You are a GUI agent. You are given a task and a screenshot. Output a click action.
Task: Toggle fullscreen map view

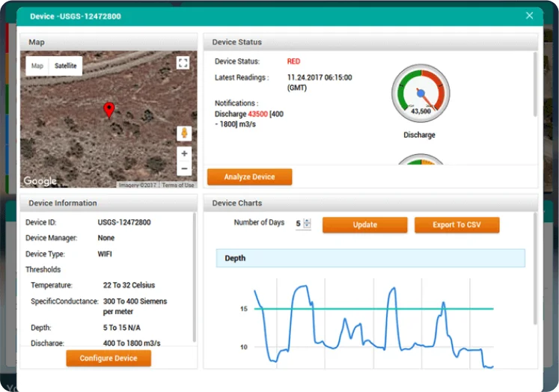point(183,64)
